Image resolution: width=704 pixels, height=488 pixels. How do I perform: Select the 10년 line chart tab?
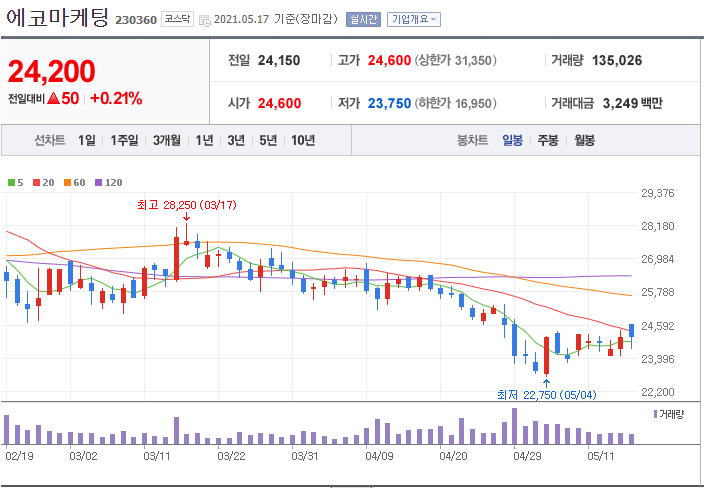click(303, 141)
